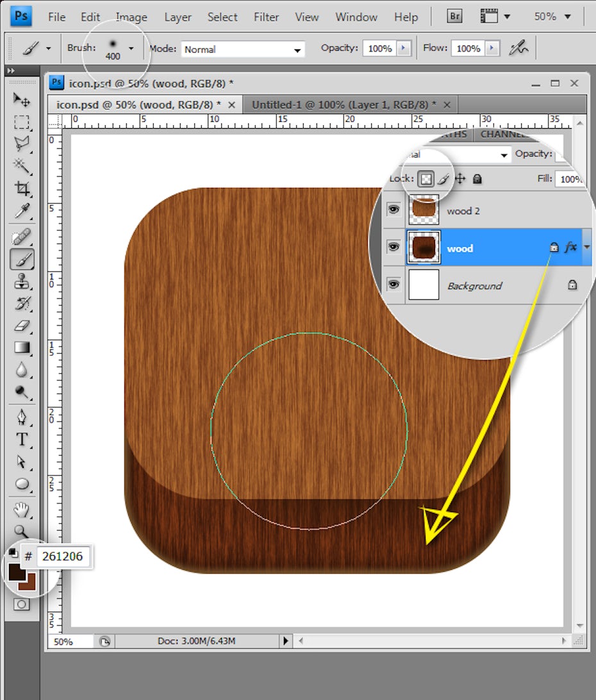Toggle visibility of the Background layer

(x=393, y=285)
